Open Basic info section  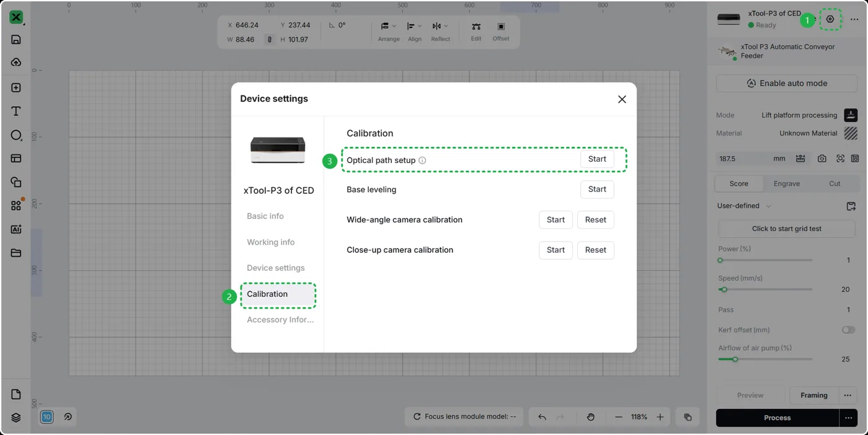coord(265,216)
